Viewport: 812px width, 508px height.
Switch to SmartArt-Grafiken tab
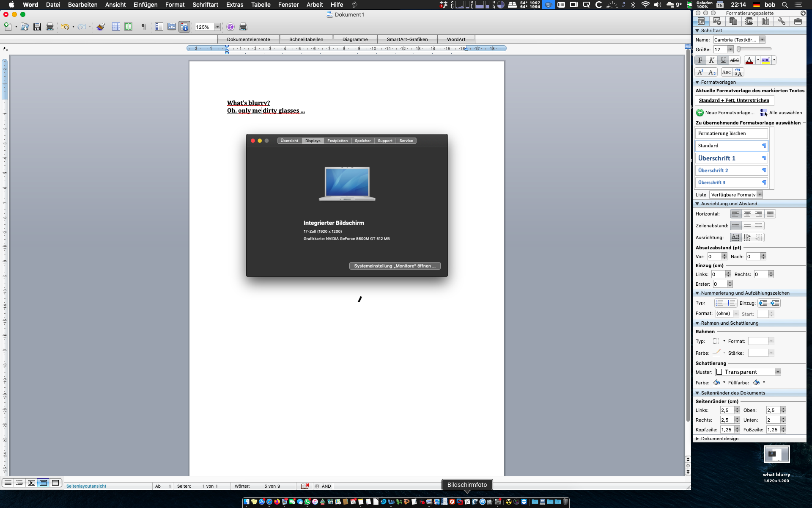(x=407, y=39)
